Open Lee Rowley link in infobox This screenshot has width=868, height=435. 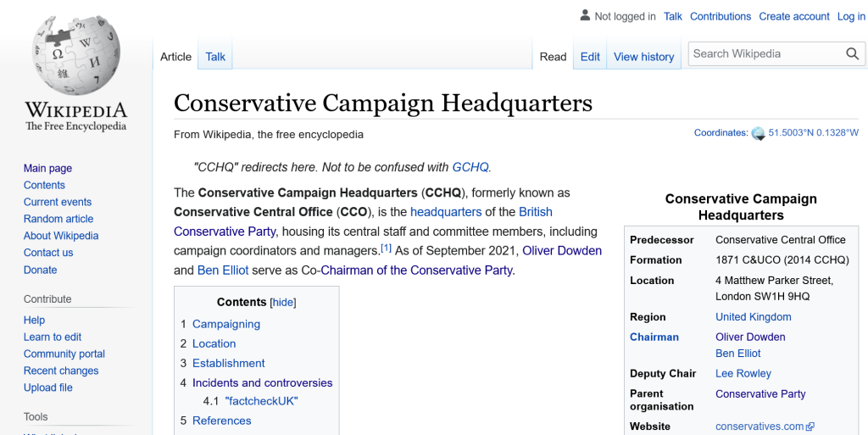pyautogui.click(x=743, y=374)
